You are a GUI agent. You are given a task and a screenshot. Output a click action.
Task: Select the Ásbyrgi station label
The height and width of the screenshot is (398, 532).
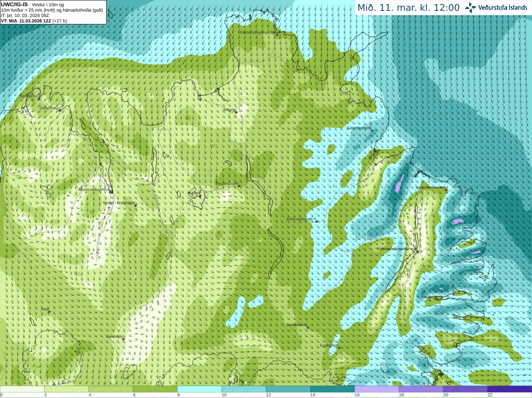pyautogui.click(x=229, y=110)
